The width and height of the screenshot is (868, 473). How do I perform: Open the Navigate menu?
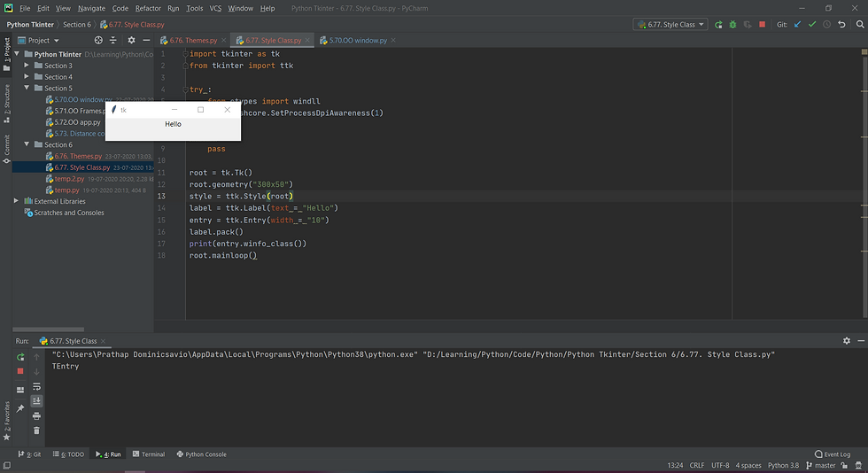pos(91,8)
